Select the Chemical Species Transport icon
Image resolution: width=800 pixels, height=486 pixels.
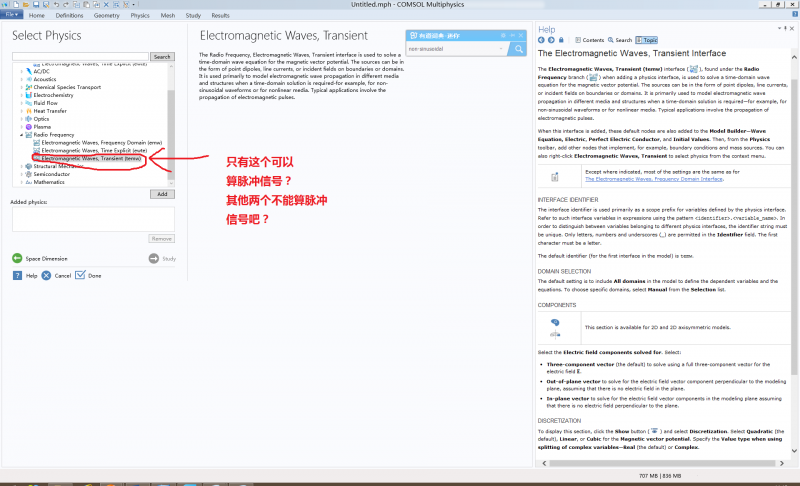click(x=29, y=87)
